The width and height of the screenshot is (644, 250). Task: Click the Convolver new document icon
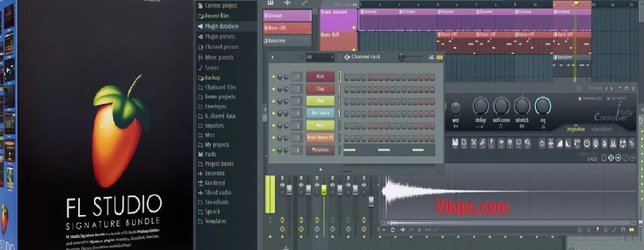click(464, 143)
